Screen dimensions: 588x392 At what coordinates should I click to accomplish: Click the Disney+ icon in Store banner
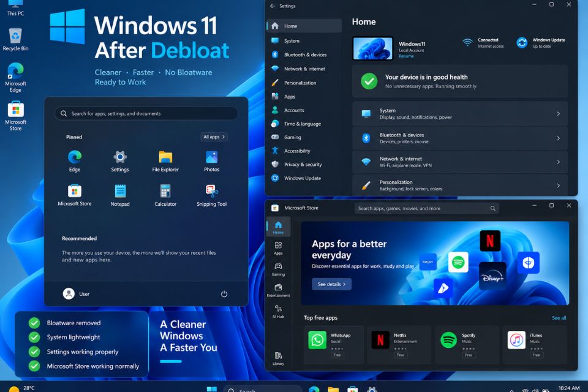pos(492,276)
